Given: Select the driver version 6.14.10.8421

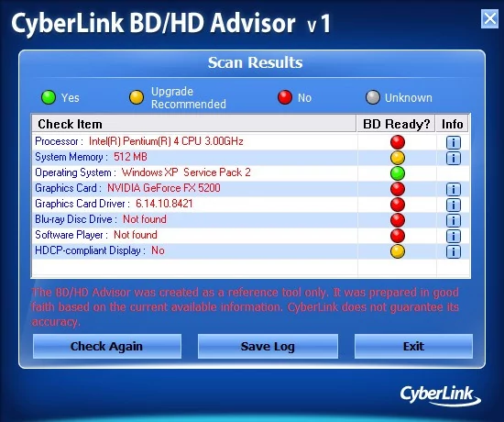Looking at the screenshot, I should pyautogui.click(x=164, y=204).
